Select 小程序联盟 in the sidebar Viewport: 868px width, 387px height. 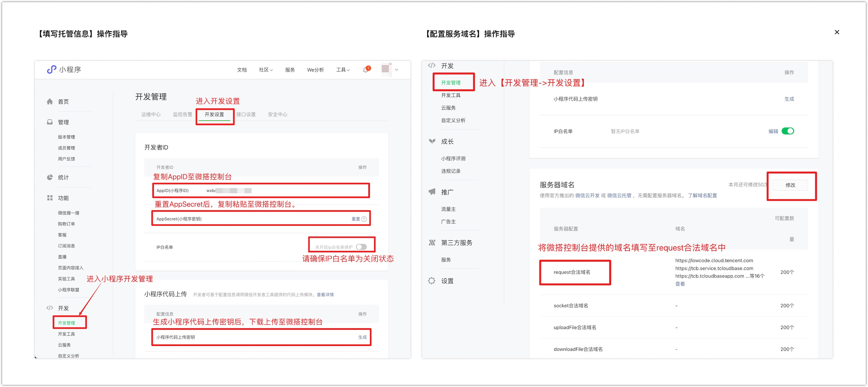pyautogui.click(x=68, y=290)
